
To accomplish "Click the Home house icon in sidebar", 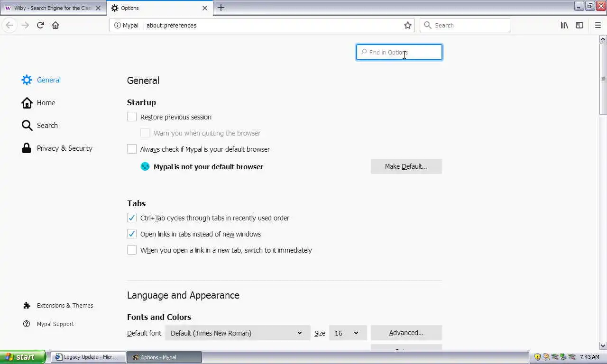I will point(27,103).
